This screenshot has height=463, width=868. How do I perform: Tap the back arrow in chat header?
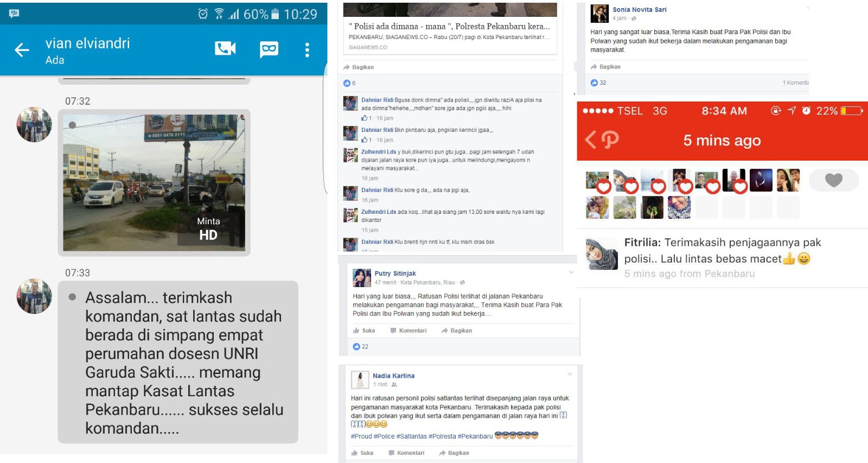point(22,50)
